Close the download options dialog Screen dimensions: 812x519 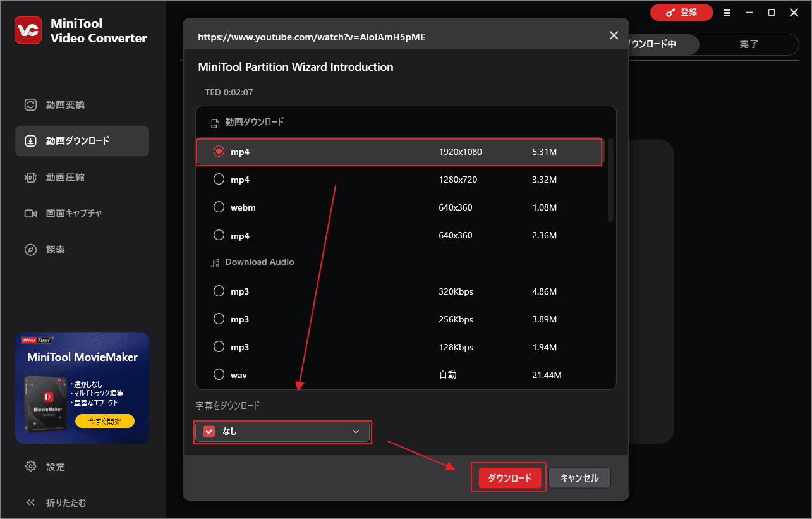(614, 35)
